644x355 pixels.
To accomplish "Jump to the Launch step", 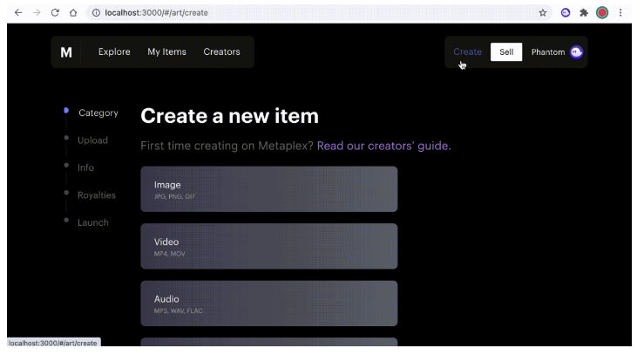I will click(x=93, y=222).
